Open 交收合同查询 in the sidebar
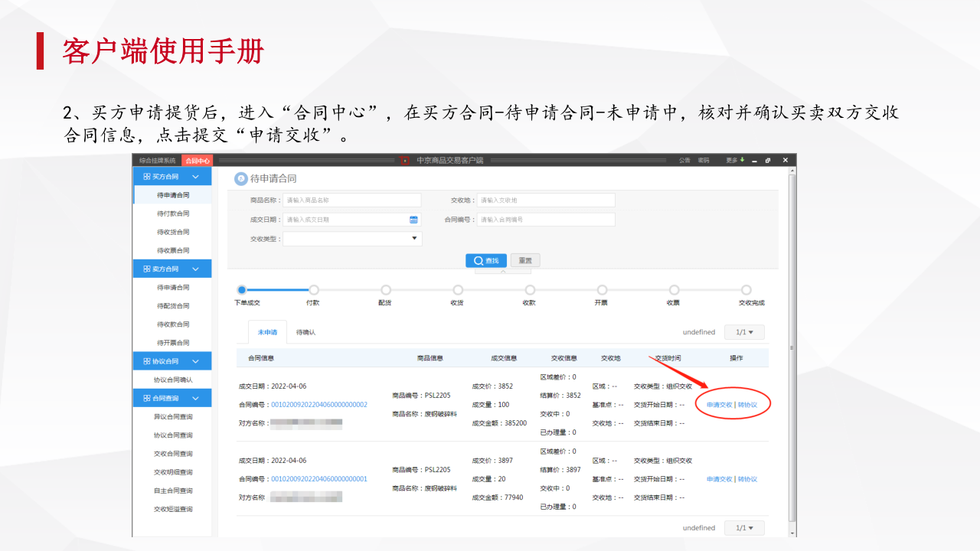980x551 pixels. tap(173, 454)
